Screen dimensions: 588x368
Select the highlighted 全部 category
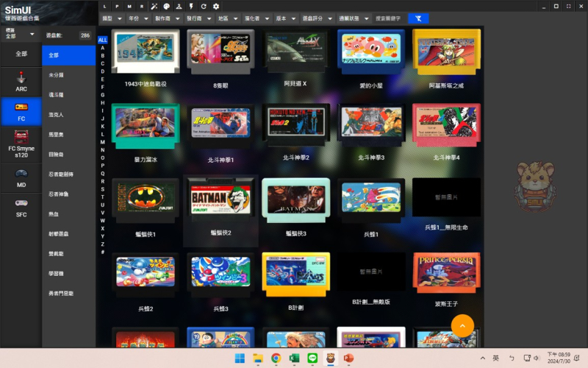[68, 55]
